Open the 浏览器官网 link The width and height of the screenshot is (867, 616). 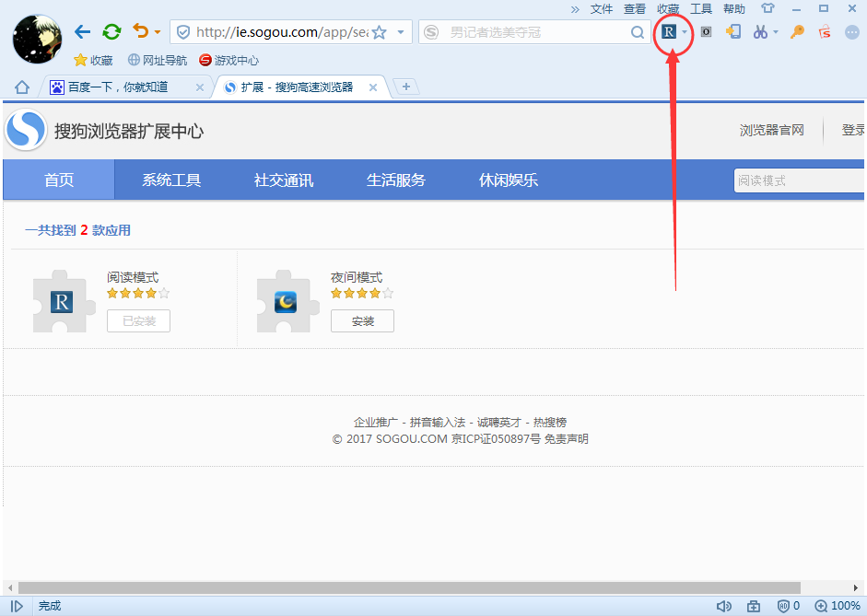coord(771,130)
